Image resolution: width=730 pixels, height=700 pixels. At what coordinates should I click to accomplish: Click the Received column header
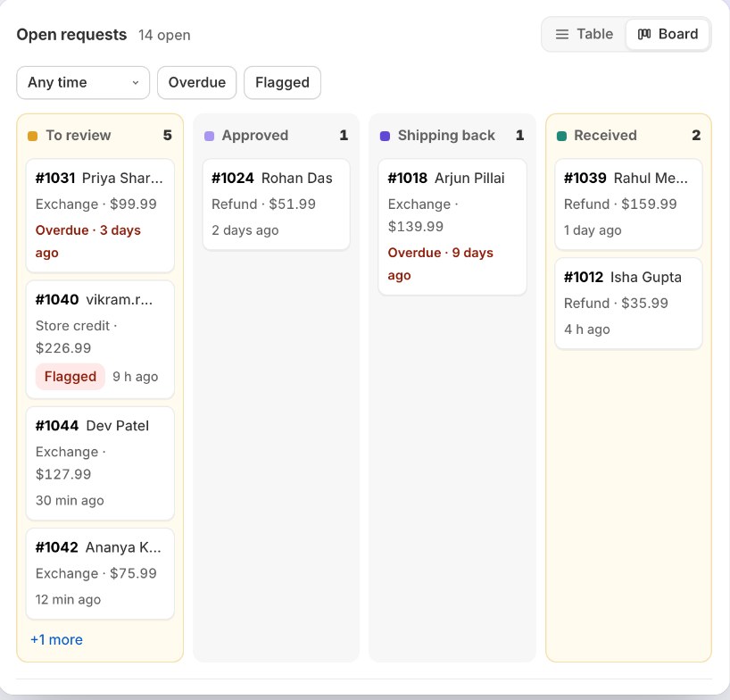(x=628, y=136)
